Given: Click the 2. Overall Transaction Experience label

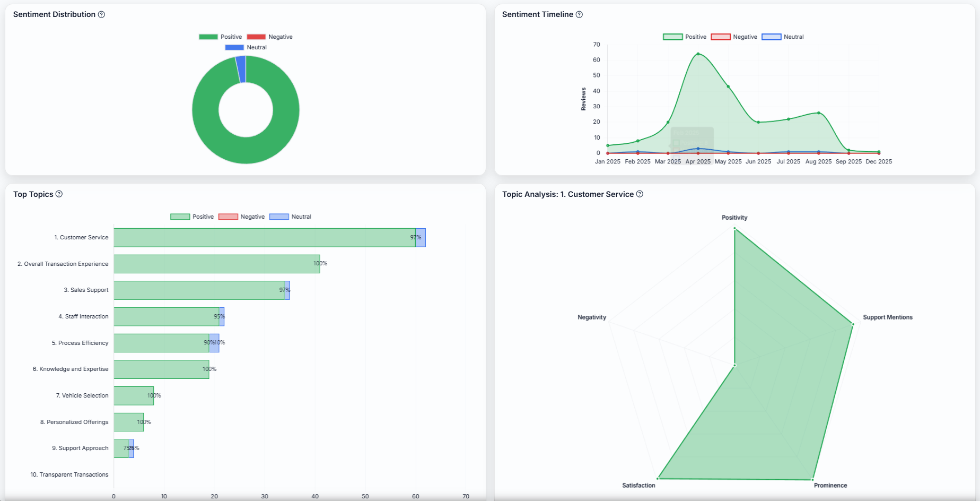Looking at the screenshot, I should click(63, 264).
